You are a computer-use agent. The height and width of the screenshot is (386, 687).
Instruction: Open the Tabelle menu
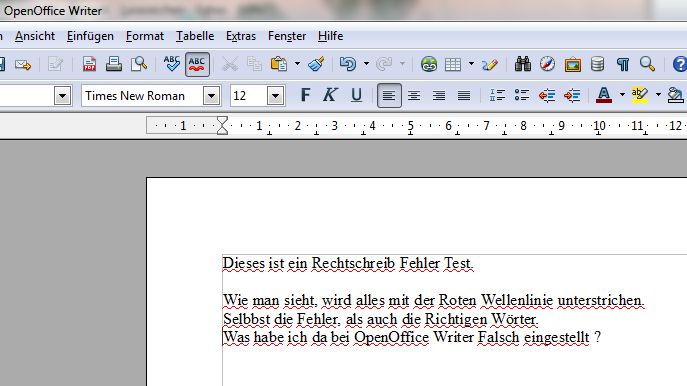pos(195,36)
